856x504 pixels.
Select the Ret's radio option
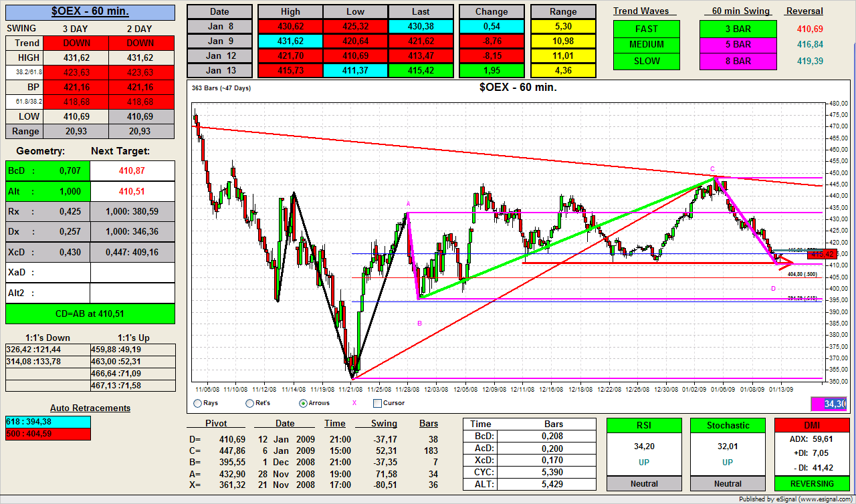click(x=249, y=403)
